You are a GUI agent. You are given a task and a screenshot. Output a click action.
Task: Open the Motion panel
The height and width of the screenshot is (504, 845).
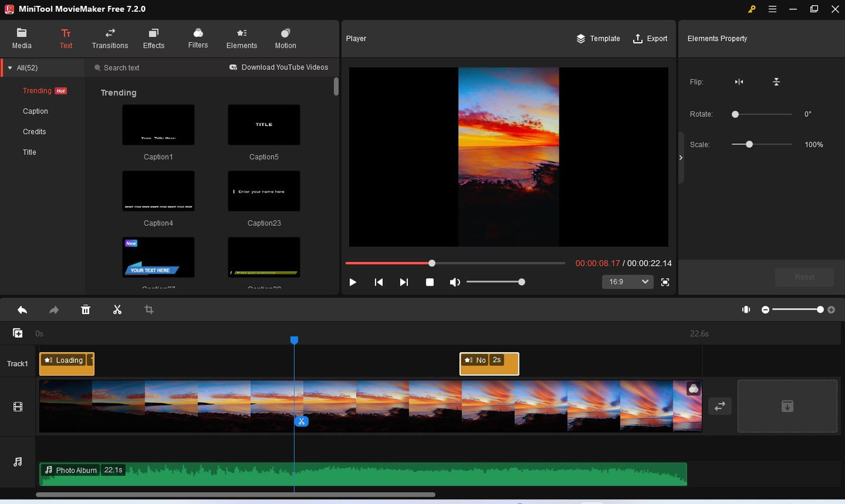(285, 38)
